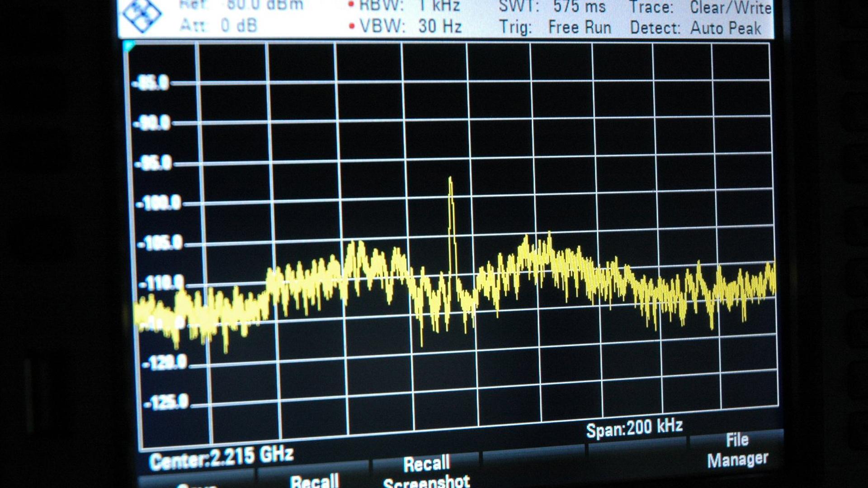Open the Trig: Free Run selector
The height and width of the screenshot is (488, 868).
pyautogui.click(x=554, y=26)
